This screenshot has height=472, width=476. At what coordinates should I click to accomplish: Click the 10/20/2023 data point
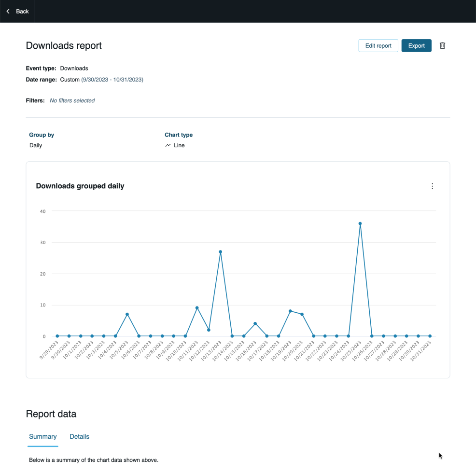click(302, 314)
